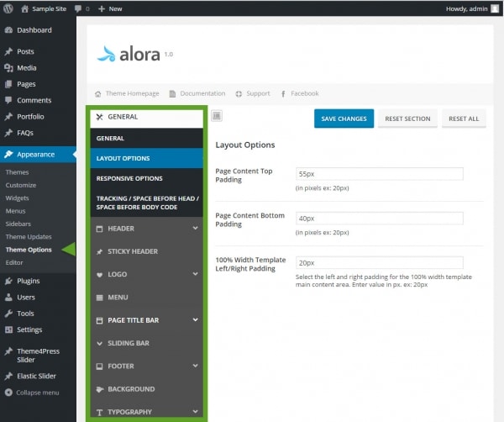Click the Pages icon in sidebar
The image size is (504, 422).
point(8,84)
